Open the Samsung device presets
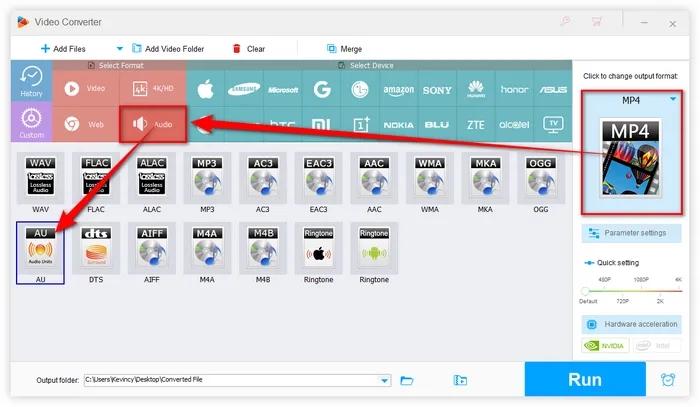 click(244, 89)
